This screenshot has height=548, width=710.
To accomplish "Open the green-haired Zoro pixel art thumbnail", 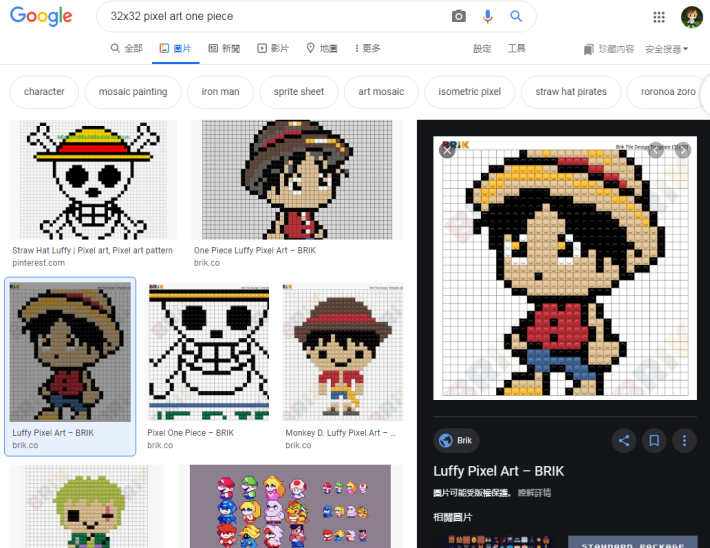I will tap(87, 506).
